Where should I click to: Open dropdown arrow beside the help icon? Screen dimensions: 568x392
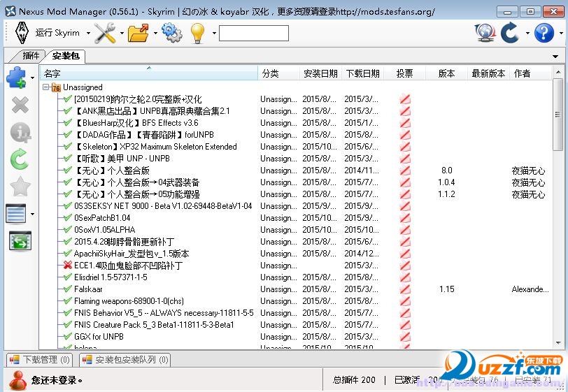coord(561,34)
